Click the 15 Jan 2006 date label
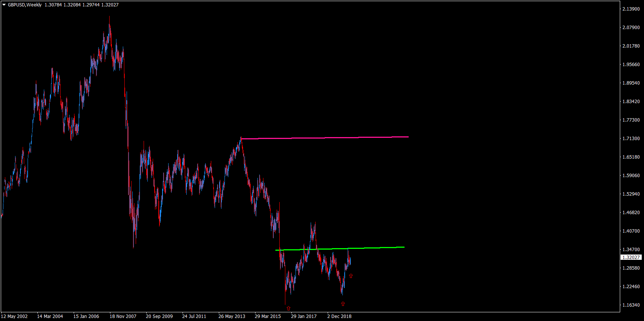This screenshot has width=644, height=321. pos(86,316)
